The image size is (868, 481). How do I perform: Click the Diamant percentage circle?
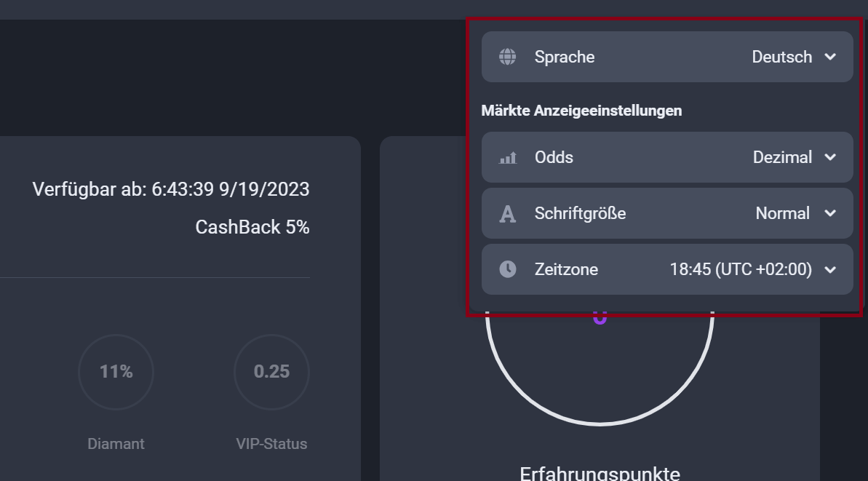point(116,372)
